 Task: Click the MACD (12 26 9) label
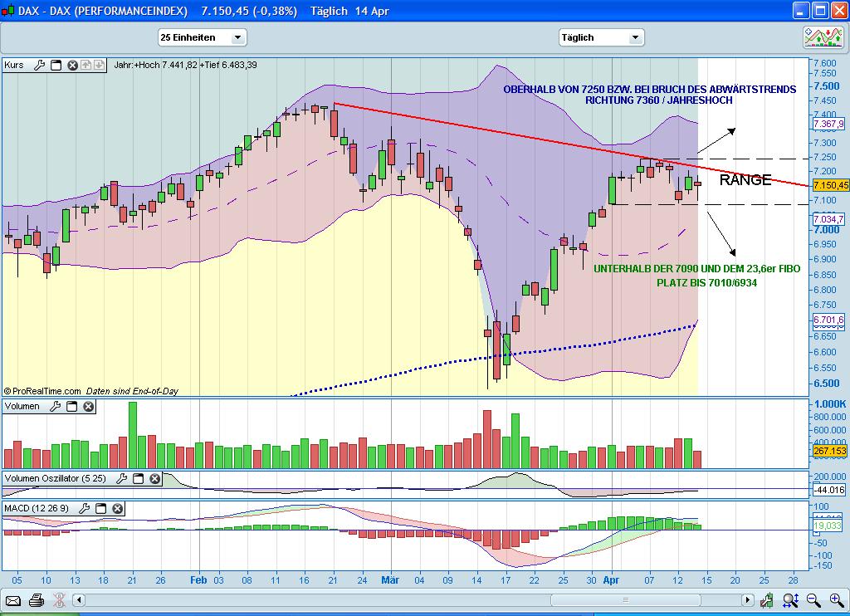(x=37, y=508)
